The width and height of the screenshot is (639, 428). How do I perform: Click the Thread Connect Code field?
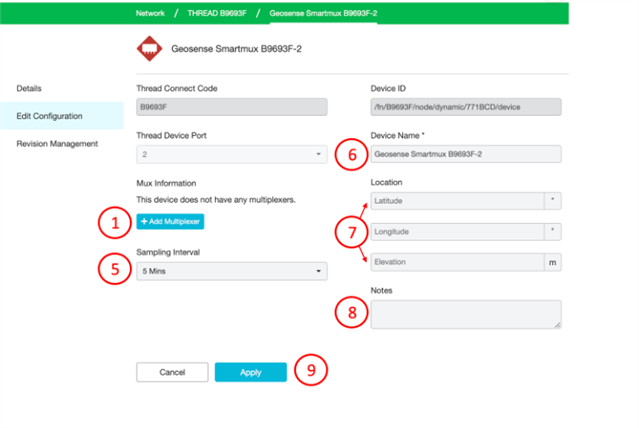point(231,107)
